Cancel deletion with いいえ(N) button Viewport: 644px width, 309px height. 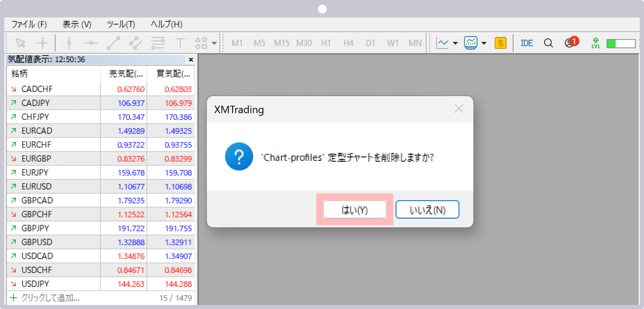pos(427,210)
